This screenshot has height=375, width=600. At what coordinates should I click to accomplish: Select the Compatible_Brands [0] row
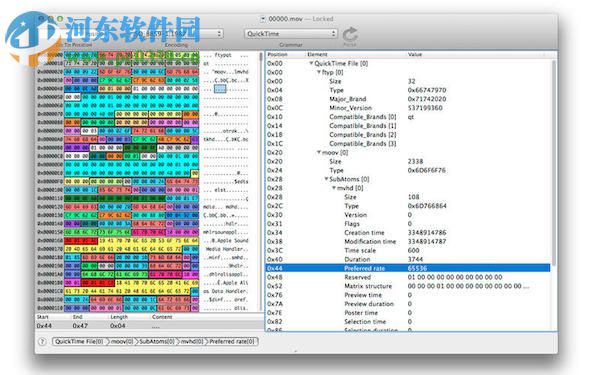click(408, 117)
